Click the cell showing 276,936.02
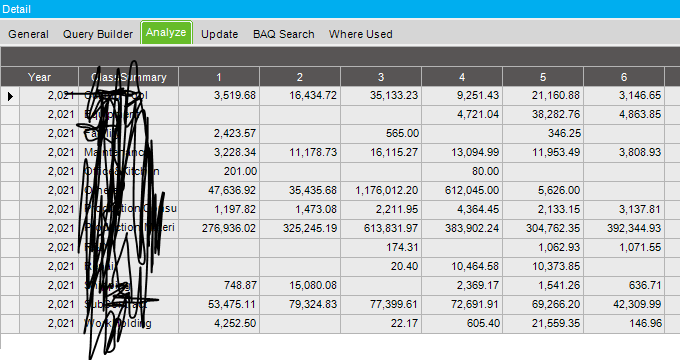 219,229
